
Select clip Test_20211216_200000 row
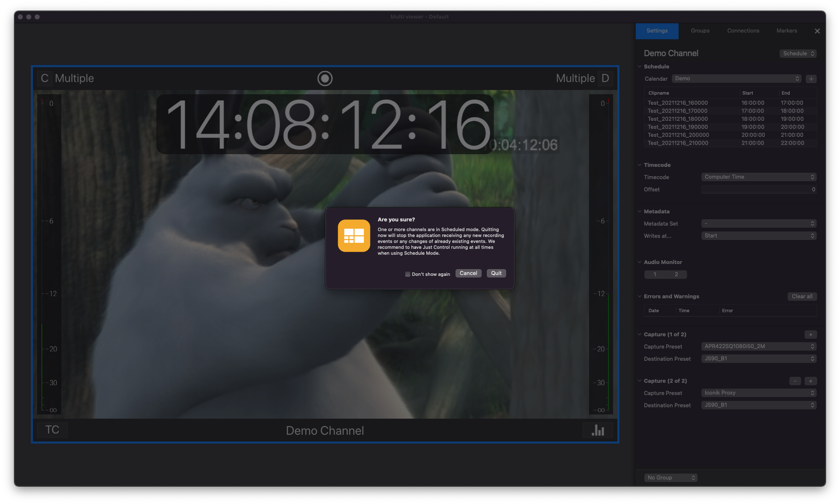pos(731,135)
